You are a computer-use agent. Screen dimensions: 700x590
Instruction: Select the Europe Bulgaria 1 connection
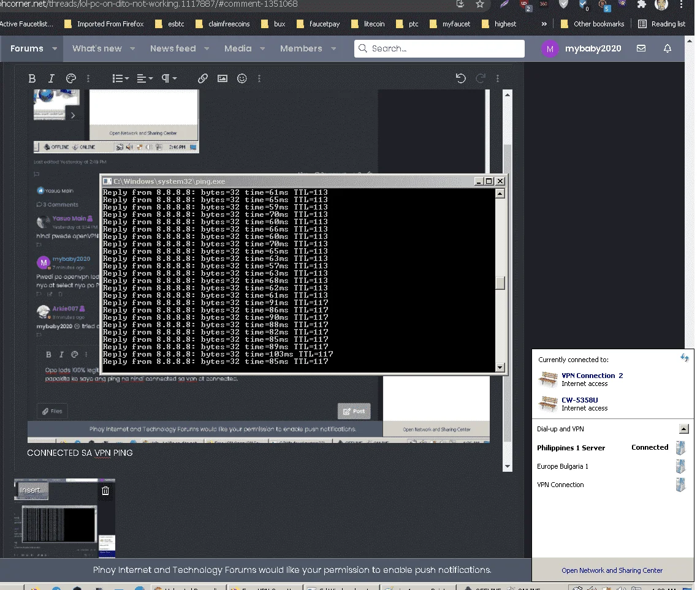[x=612, y=466]
